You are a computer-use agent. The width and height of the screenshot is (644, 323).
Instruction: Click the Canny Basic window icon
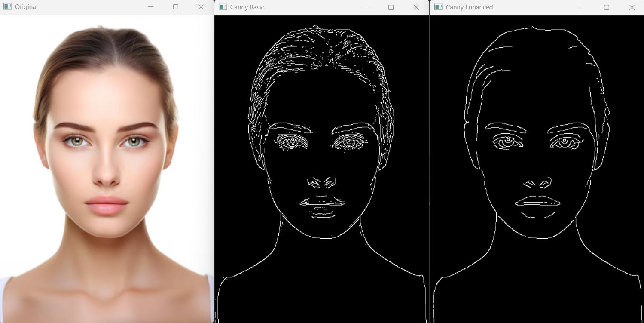223,7
